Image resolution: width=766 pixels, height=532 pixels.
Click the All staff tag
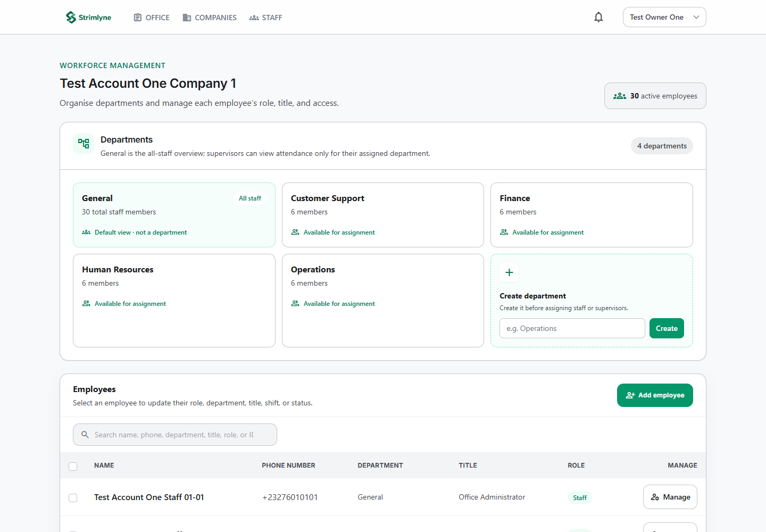[250, 198]
